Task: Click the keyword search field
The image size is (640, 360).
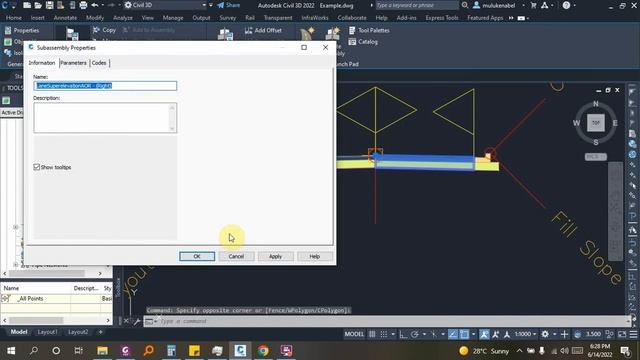Action: 416,5
